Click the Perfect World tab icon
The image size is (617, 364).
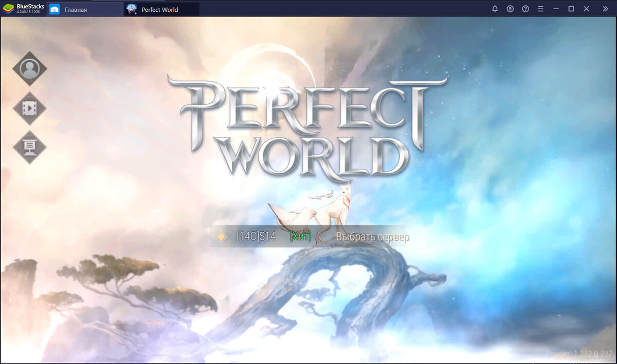click(x=132, y=9)
